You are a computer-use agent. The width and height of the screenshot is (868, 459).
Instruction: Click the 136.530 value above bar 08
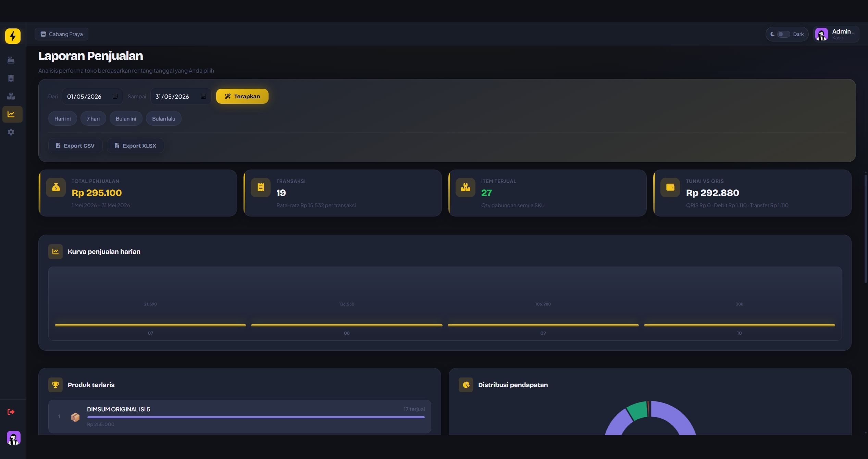tap(347, 304)
